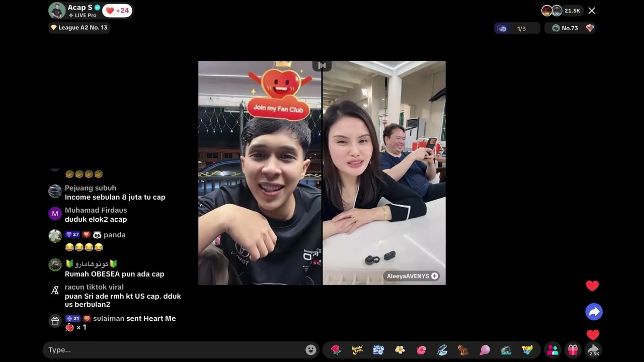Send the dolphin shell gift
The width and height of the screenshot is (644, 362).
(442, 350)
